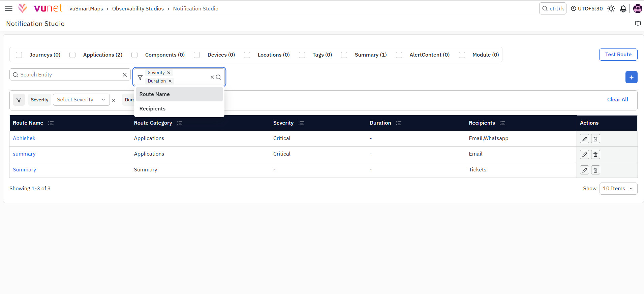
Task: Open the notifications bell
Action: tap(623, 9)
